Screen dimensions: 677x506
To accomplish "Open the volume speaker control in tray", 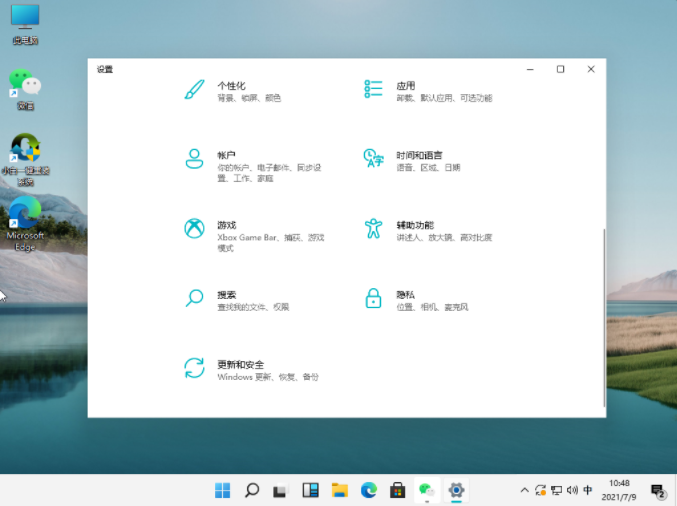I will [572, 490].
